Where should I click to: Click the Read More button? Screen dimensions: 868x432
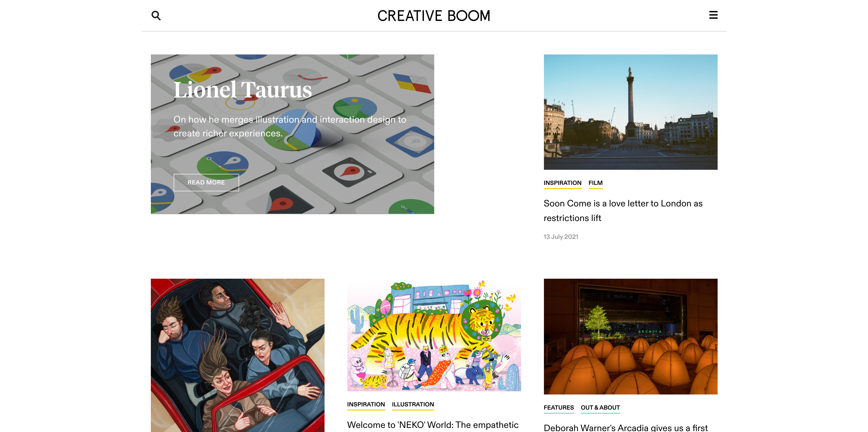[x=206, y=182]
